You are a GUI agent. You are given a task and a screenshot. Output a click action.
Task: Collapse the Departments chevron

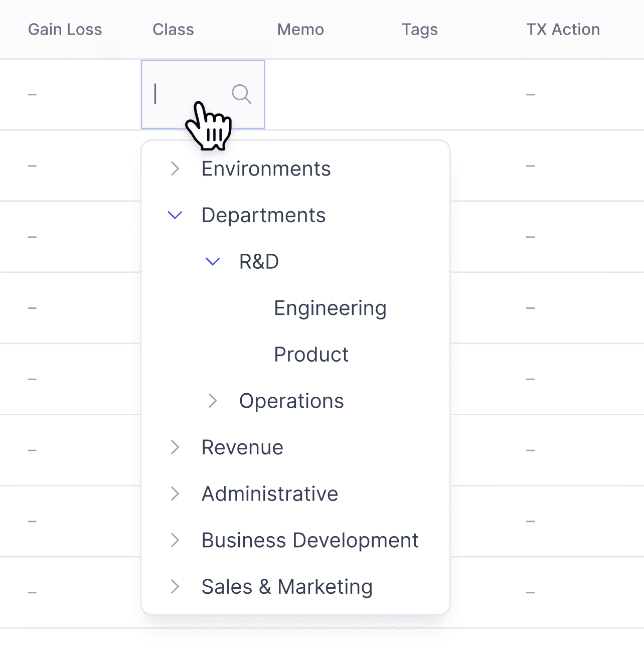pos(175,215)
